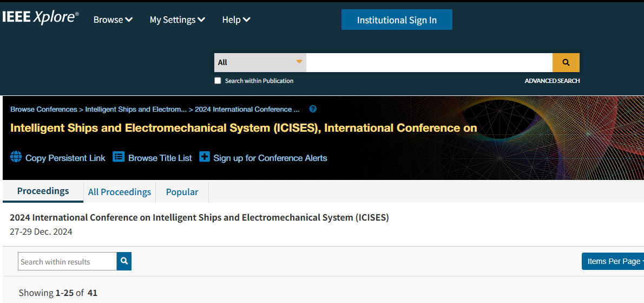Click the Institutional Sign In button
The image size is (644, 303).
pyautogui.click(x=397, y=20)
